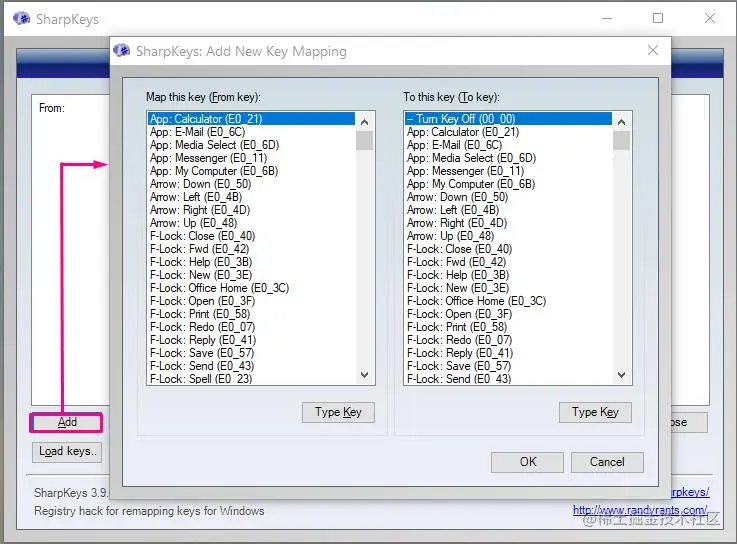The height and width of the screenshot is (544, 737).
Task: Select App: E-Mail in From key list
Action: click(251, 132)
